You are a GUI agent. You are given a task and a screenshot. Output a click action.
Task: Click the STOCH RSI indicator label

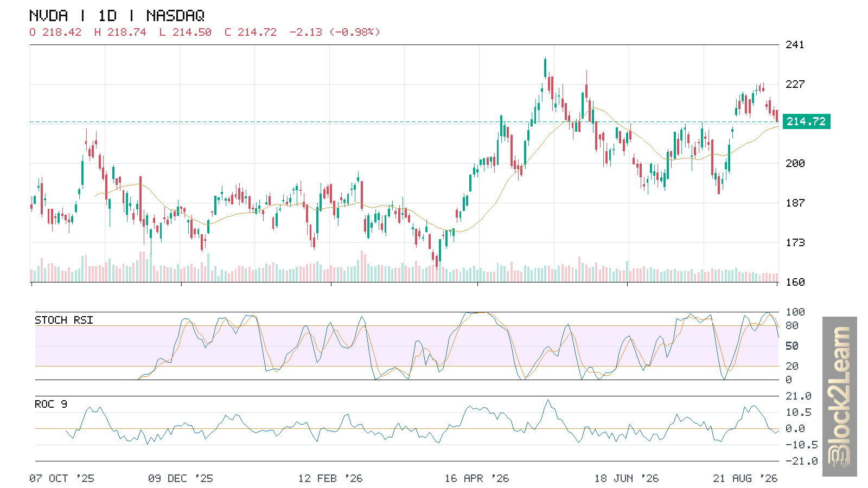(x=64, y=320)
